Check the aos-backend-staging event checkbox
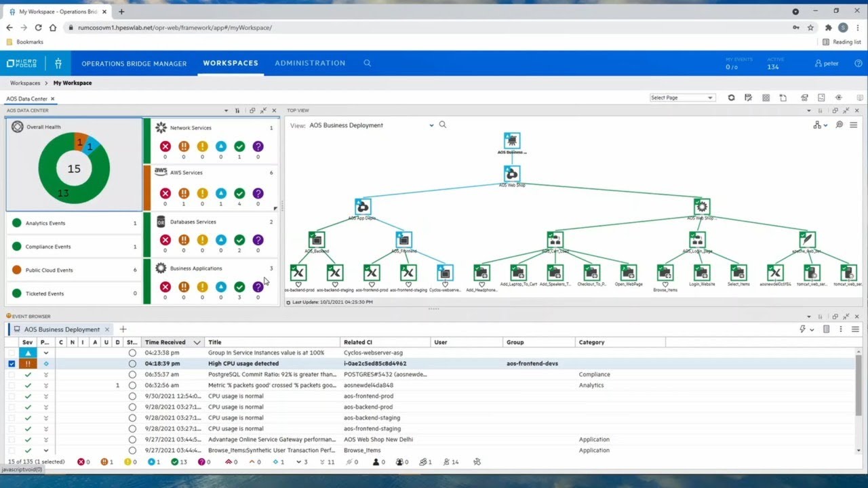The image size is (868, 488). pyautogui.click(x=12, y=418)
